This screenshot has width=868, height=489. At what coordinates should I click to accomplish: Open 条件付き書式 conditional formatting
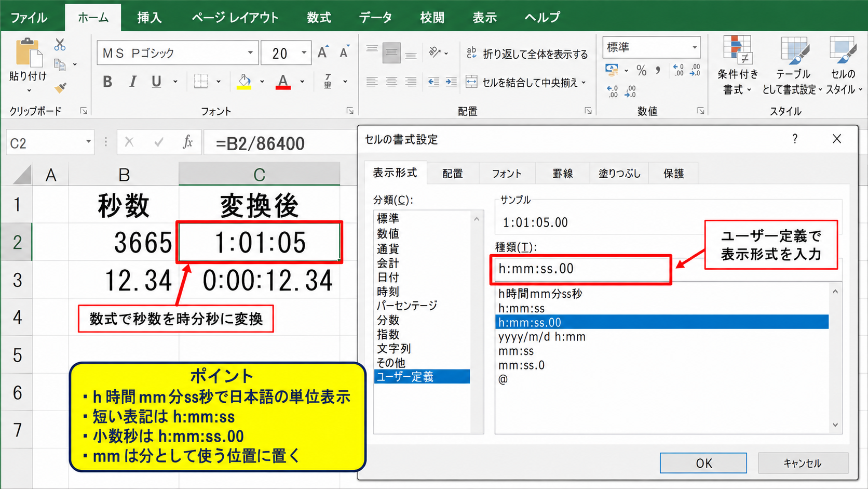pos(737,65)
